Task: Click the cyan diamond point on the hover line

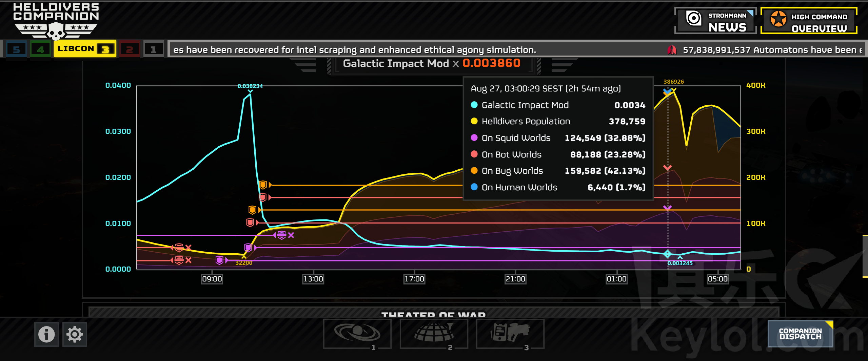Action: pos(668,254)
